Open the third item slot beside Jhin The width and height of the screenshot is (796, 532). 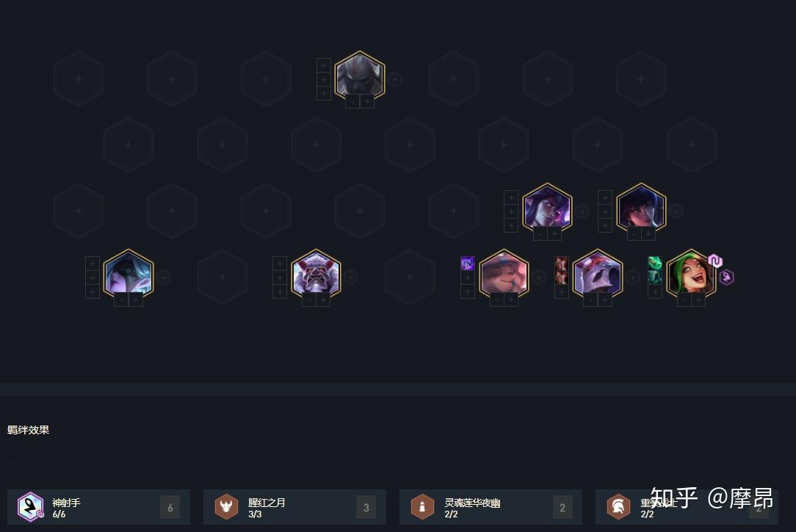(x=562, y=291)
